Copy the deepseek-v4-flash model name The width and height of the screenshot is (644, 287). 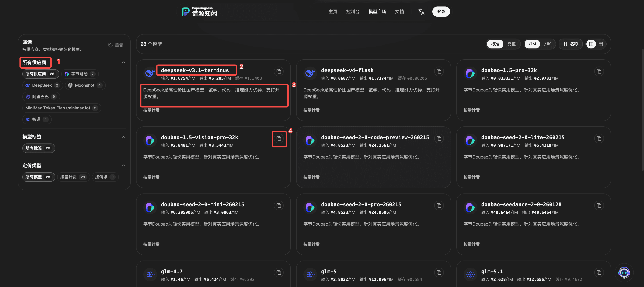[x=439, y=71]
